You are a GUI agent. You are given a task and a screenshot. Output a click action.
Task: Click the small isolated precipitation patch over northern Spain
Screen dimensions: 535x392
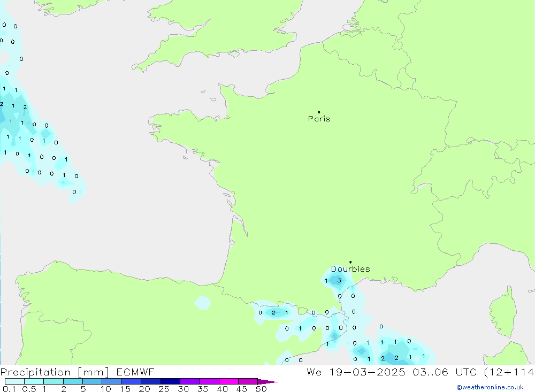pos(202,303)
